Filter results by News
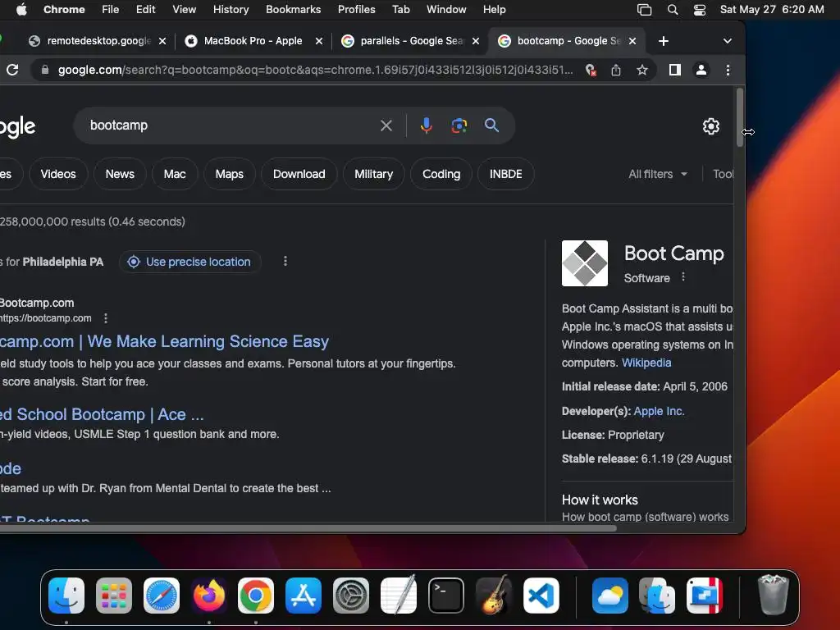This screenshot has height=630, width=840. pyautogui.click(x=120, y=174)
